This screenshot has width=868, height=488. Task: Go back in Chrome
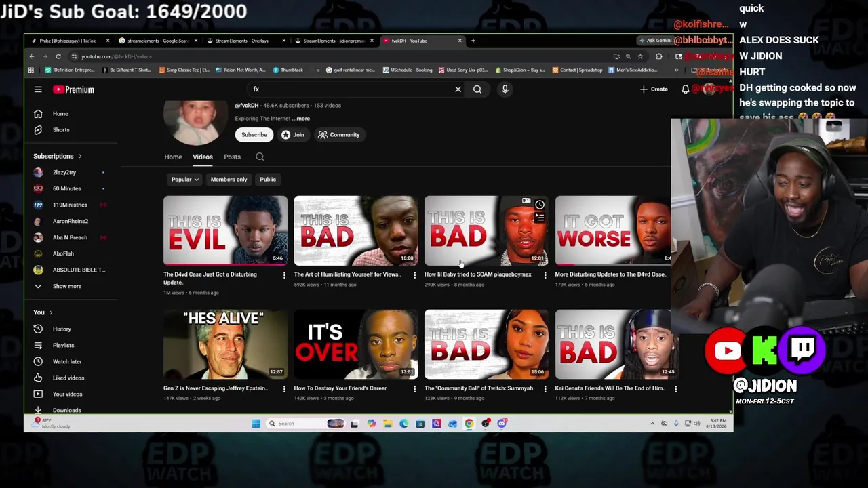[32, 56]
